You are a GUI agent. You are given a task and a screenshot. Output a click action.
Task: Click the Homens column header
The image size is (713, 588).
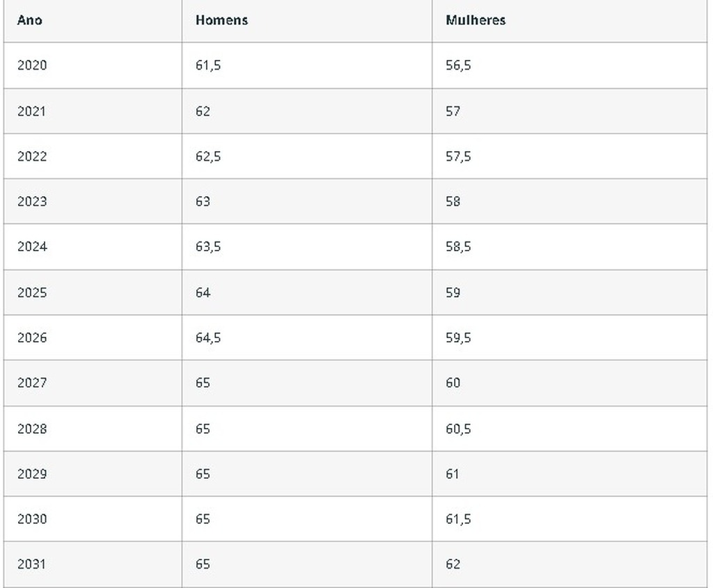221,20
